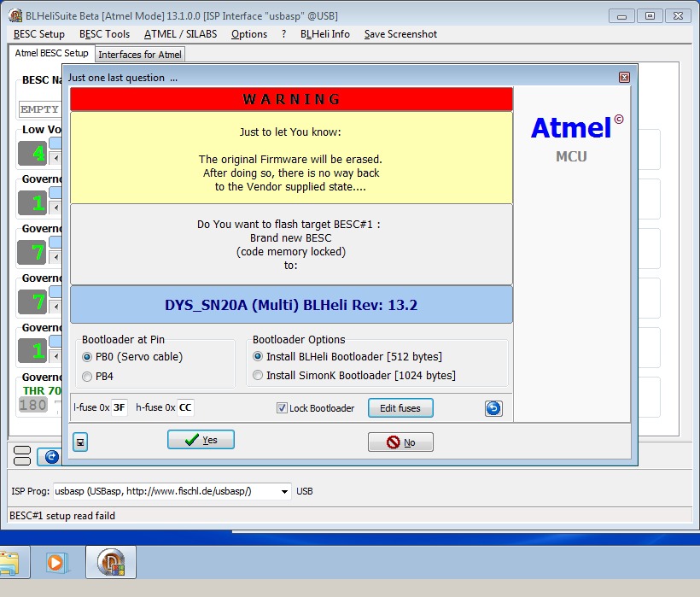Open the BLHeli Info menu
Image resolution: width=700 pixels, height=597 pixels.
click(x=325, y=34)
